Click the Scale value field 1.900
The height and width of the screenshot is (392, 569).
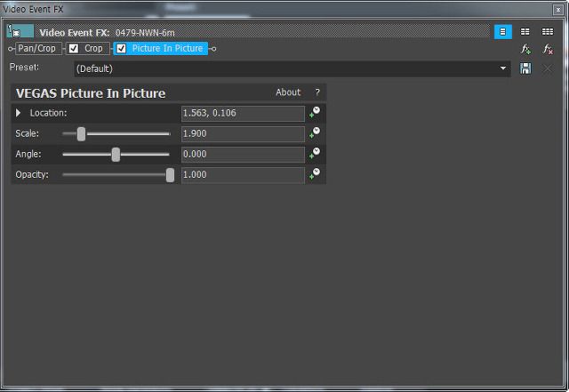coord(243,134)
